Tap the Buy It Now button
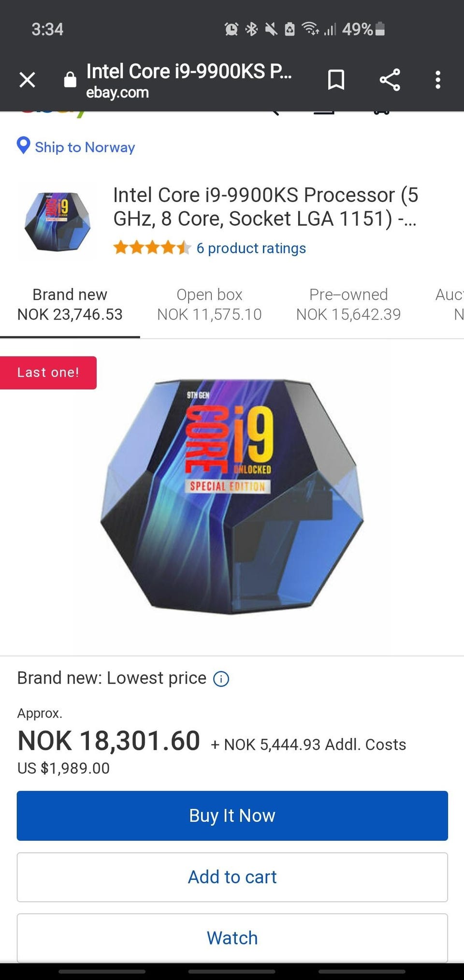Viewport: 464px width, 980px height. click(x=232, y=816)
